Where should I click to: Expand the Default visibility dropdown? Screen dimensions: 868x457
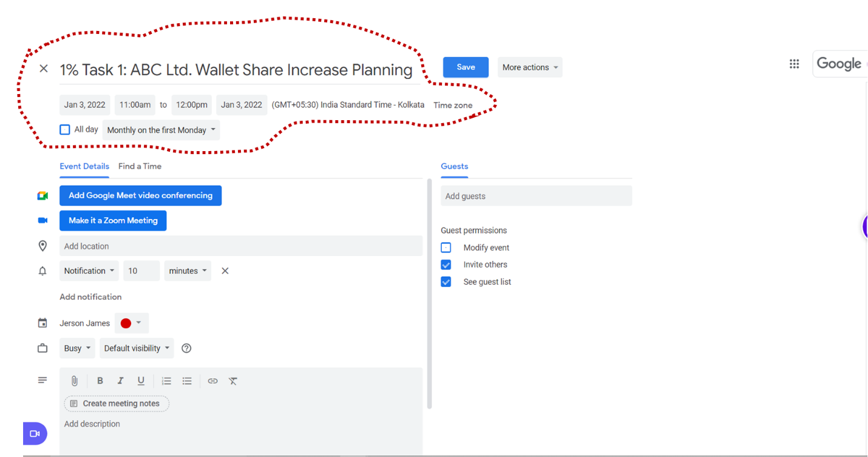(137, 348)
